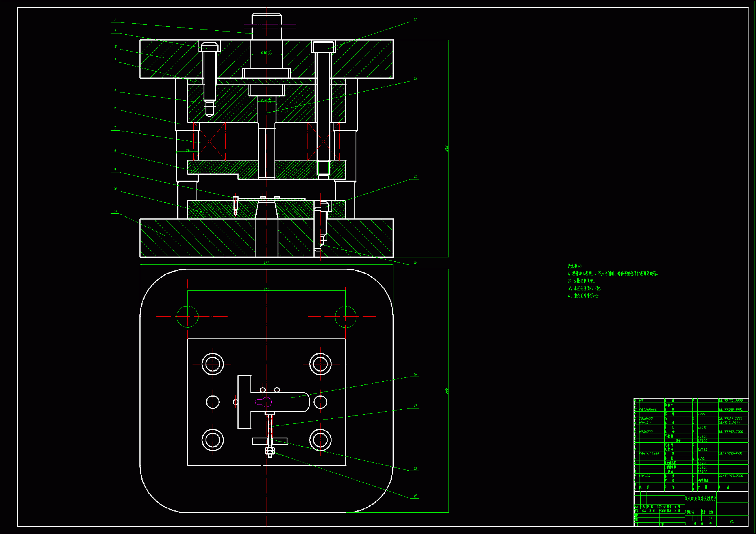Click the drawing title in title block
756x534 pixels.
tap(700, 499)
